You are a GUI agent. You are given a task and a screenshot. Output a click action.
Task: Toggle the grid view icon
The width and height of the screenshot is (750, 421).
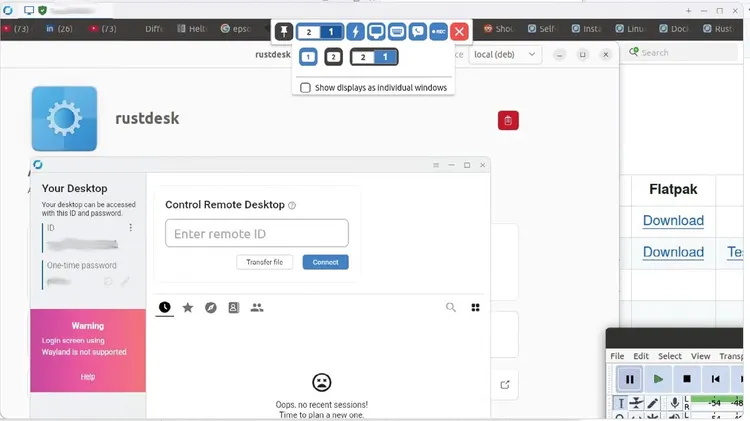tap(475, 307)
